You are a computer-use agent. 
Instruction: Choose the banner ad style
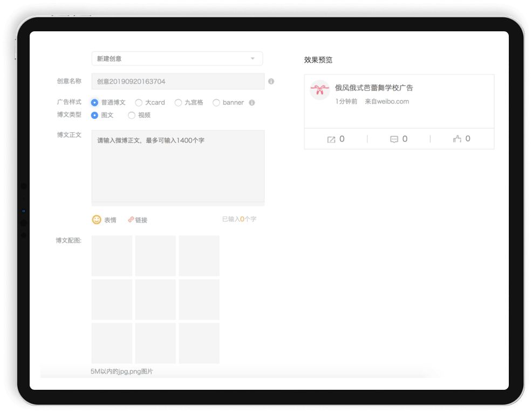216,103
